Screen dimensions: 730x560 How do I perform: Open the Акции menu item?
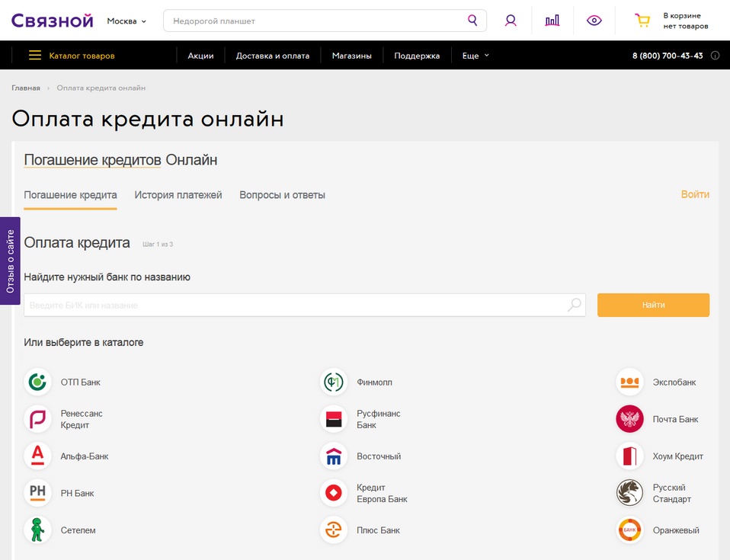coord(200,55)
